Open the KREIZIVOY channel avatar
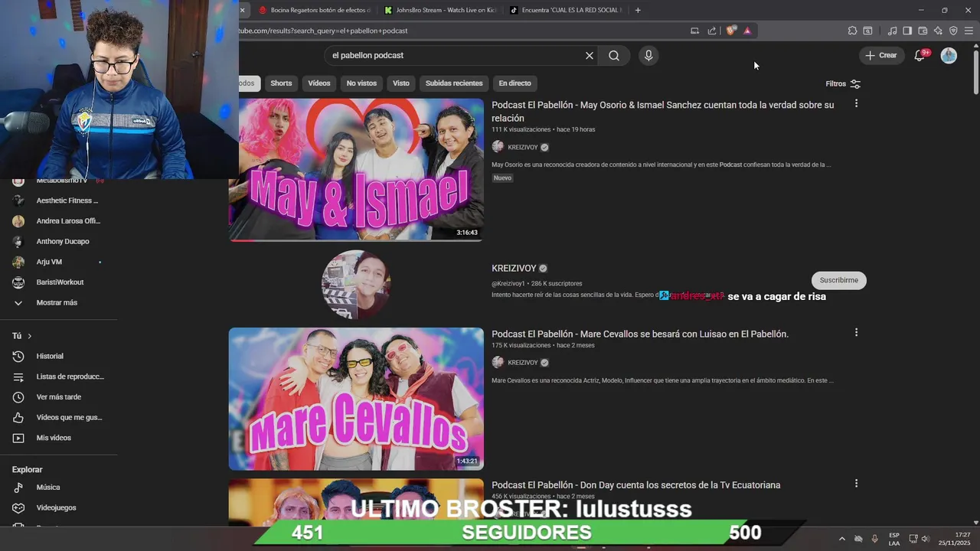980x551 pixels. point(356,285)
